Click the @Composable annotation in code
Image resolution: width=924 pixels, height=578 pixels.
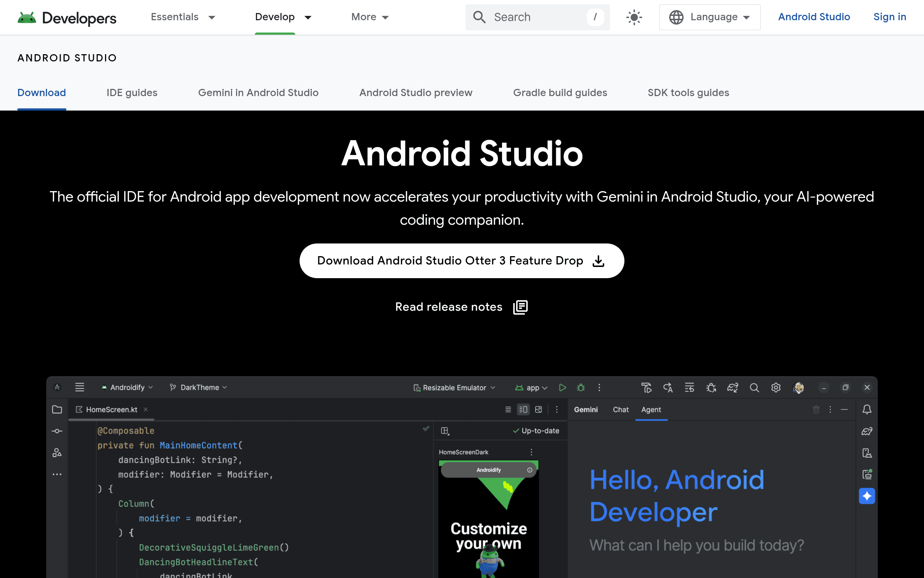pos(126,431)
